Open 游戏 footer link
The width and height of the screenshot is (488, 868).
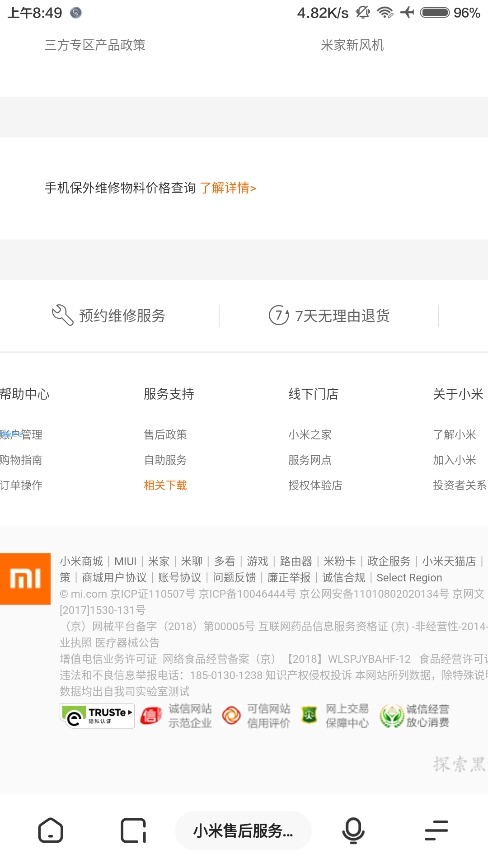pos(258,561)
